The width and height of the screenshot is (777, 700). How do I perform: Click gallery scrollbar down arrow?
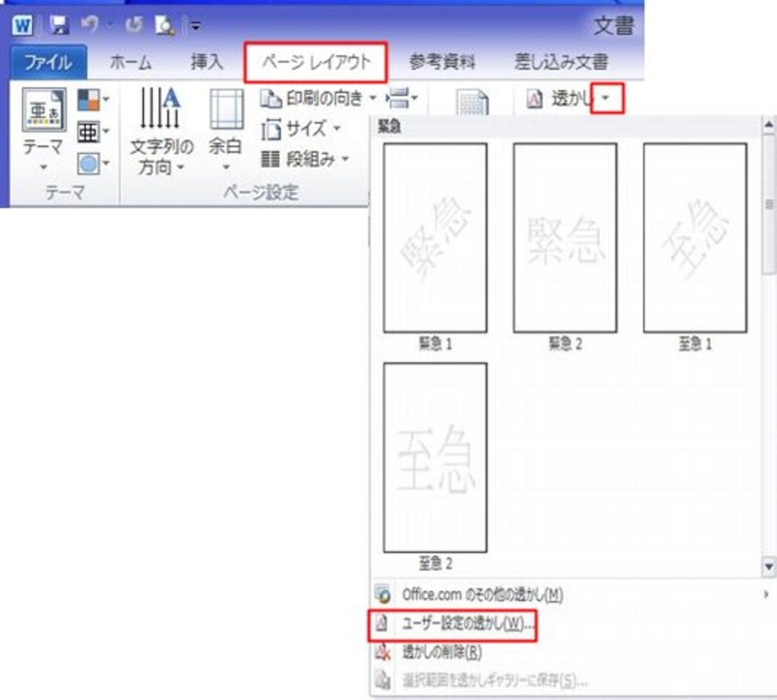769,566
